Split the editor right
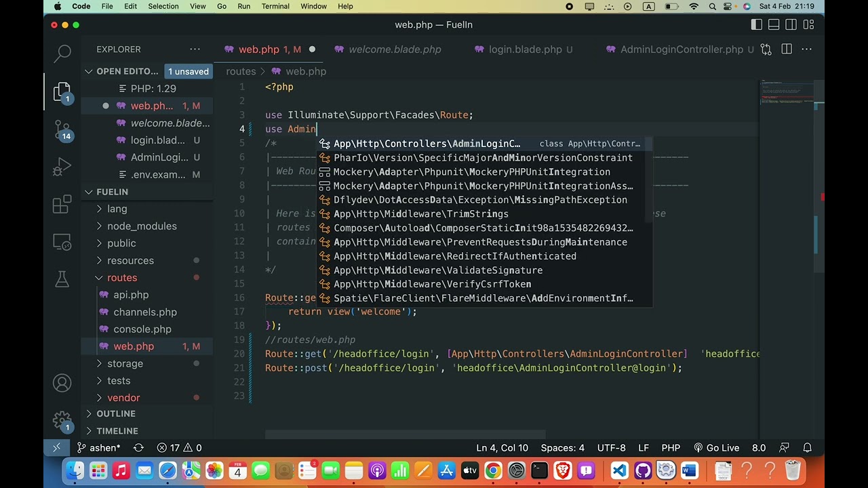This screenshot has width=868, height=488. click(787, 49)
